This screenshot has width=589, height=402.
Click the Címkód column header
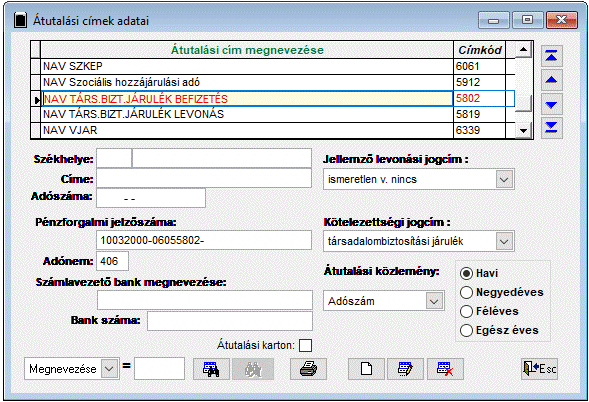click(x=479, y=50)
